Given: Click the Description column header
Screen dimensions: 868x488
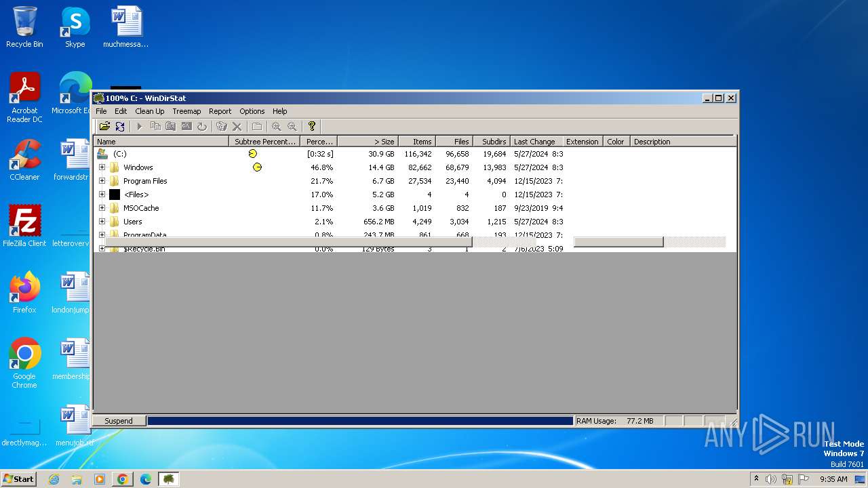Looking at the screenshot, I should (x=683, y=142).
